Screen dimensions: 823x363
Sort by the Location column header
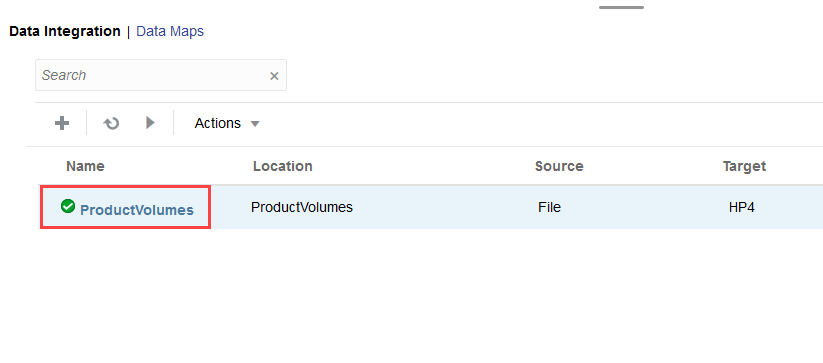pos(283,166)
